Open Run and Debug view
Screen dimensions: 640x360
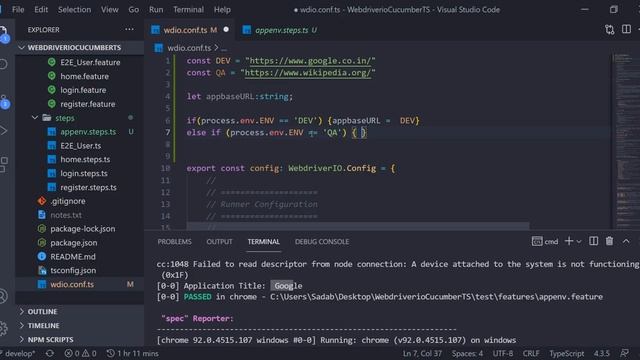4,131
